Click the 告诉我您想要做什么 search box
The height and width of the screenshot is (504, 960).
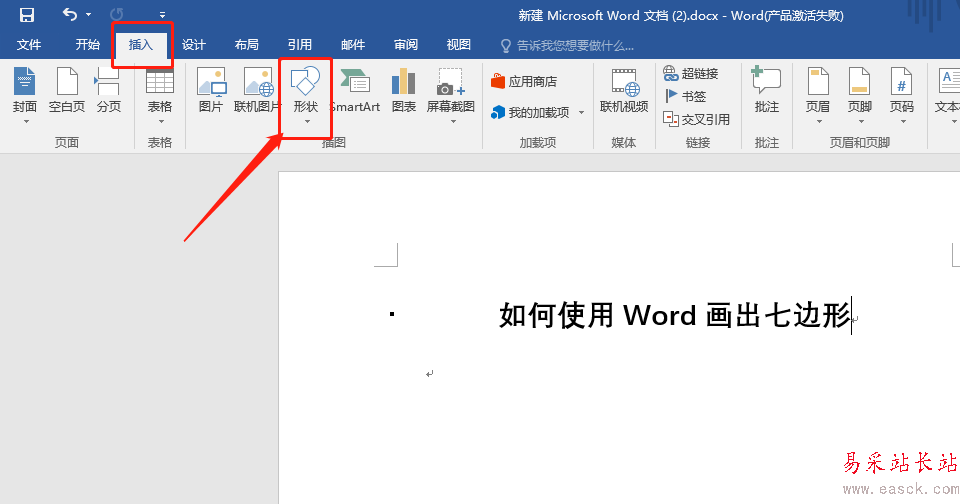click(x=568, y=45)
